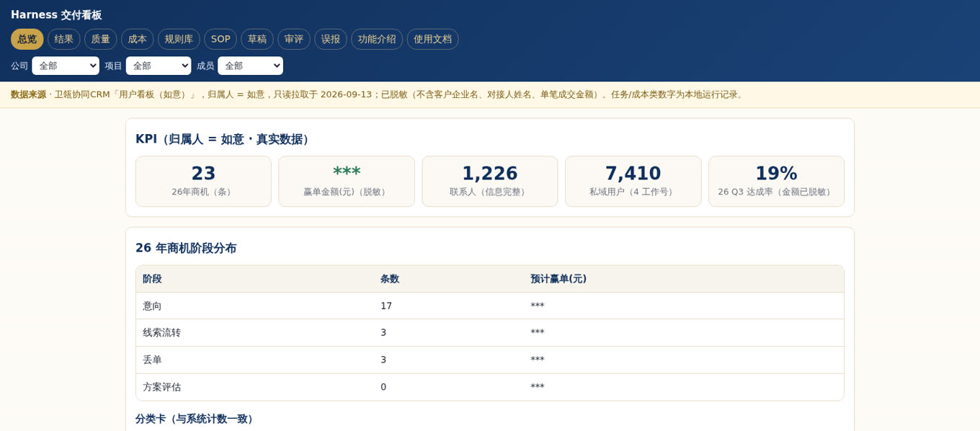Click the count 17 in 意向 row
The image size is (980, 431).
pos(386,306)
